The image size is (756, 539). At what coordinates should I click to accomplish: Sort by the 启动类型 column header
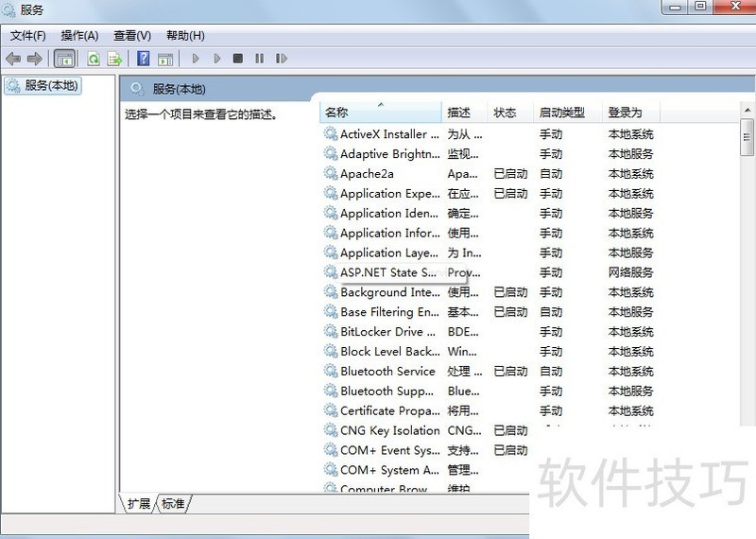click(568, 113)
